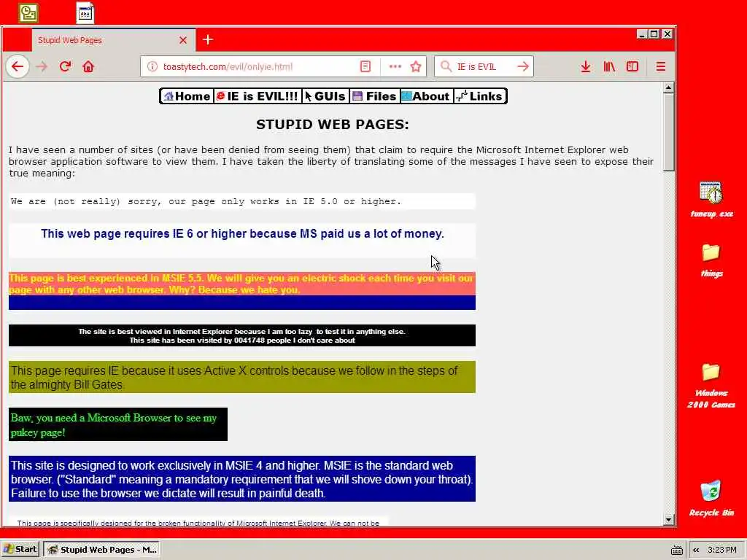Screen dimensions: 747x560
Task: Open the hamburger application menu
Action: [x=661, y=66]
